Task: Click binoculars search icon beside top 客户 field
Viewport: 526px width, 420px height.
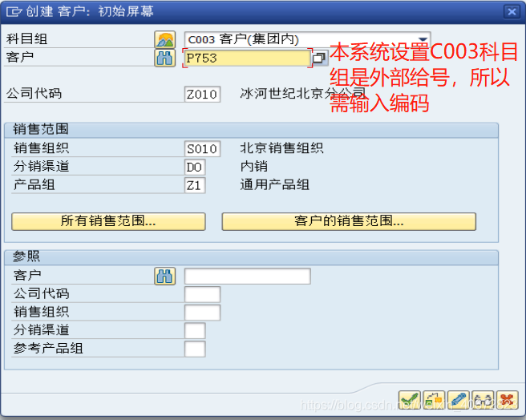Action: click(164, 58)
